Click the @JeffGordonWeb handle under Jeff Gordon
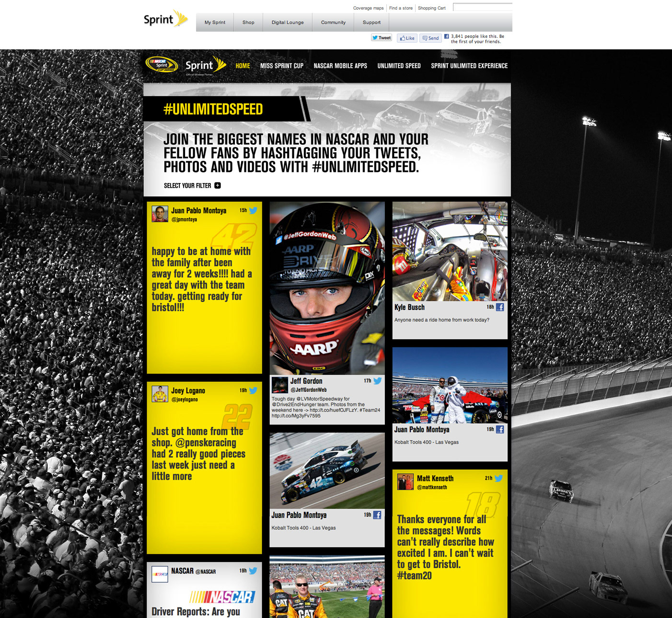 pos(309,390)
